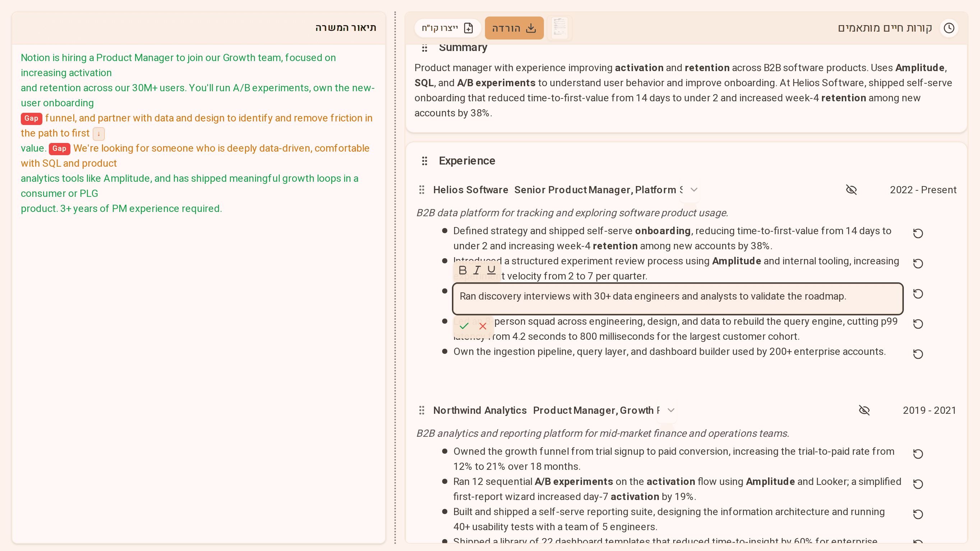Click the Helios 'B2B data platform' description line
This screenshot has height=551, width=980.
click(572, 213)
